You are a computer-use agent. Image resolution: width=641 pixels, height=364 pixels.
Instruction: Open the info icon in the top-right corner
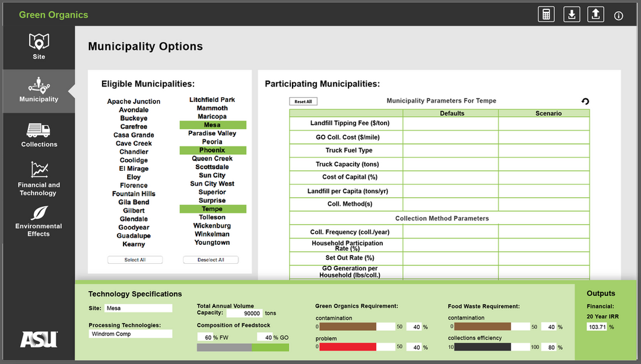pyautogui.click(x=618, y=16)
